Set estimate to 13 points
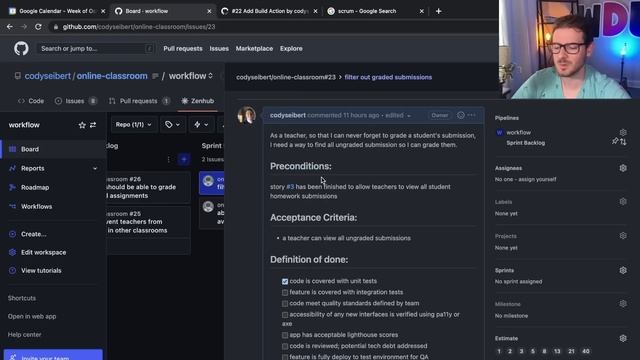This screenshot has height=360, width=640. pyautogui.click(x=557, y=351)
